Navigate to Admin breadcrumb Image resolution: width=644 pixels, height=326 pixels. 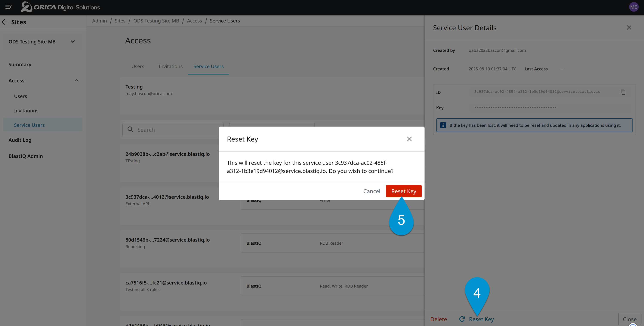tap(99, 21)
